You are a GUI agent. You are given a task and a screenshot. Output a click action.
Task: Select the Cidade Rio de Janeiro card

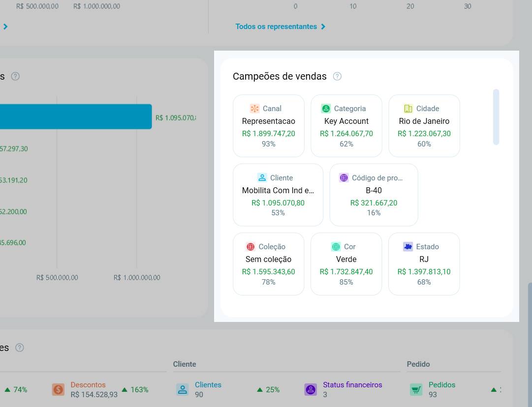pos(424,126)
